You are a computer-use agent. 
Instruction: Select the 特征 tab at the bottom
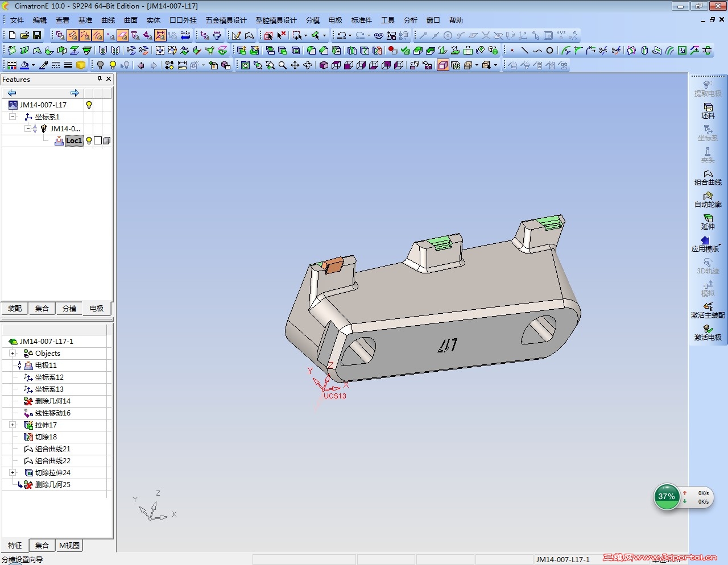[x=15, y=545]
